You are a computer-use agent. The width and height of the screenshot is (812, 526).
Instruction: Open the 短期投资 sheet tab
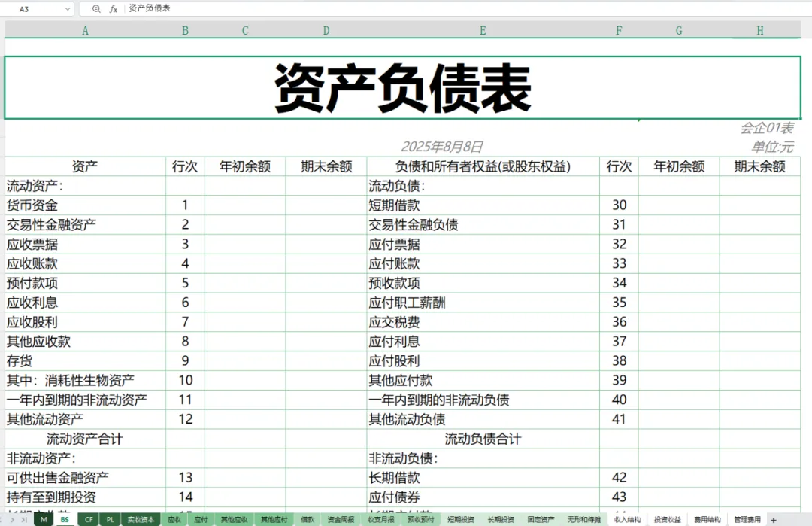(x=460, y=519)
